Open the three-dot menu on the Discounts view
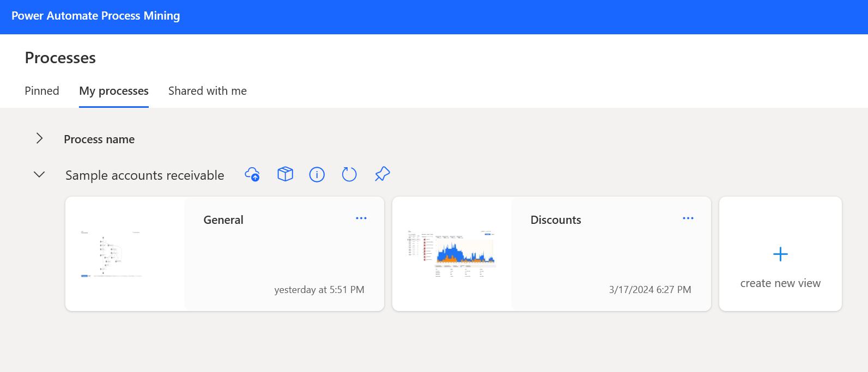The height and width of the screenshot is (372, 868). 688,218
